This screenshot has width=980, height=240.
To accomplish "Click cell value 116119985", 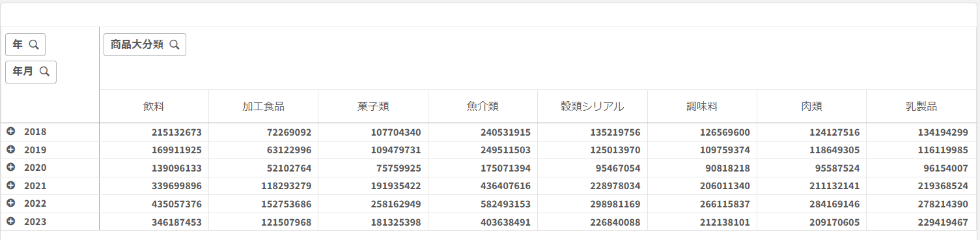I will [x=944, y=149].
